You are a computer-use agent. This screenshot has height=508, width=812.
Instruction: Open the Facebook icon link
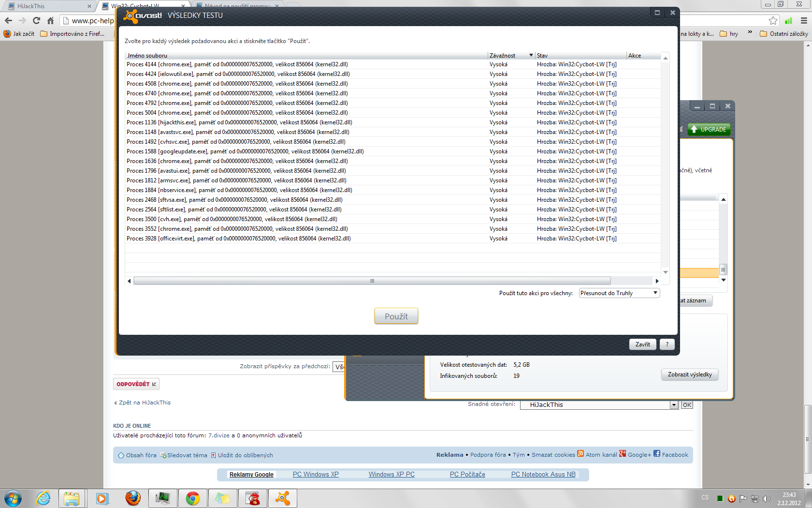pos(657,453)
